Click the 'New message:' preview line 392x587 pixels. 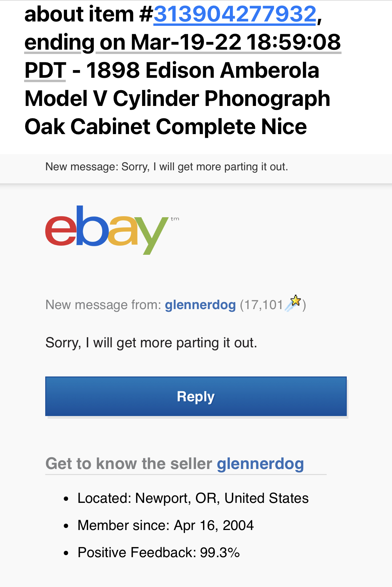pos(167,167)
